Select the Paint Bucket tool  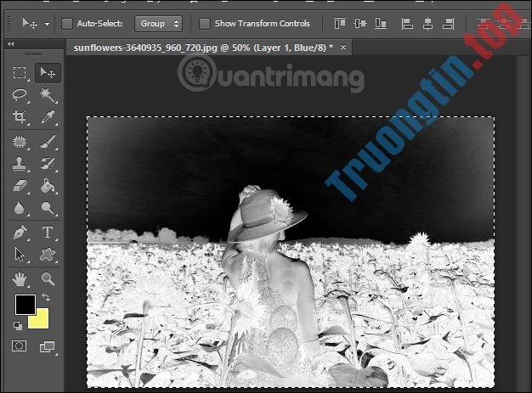(48, 186)
